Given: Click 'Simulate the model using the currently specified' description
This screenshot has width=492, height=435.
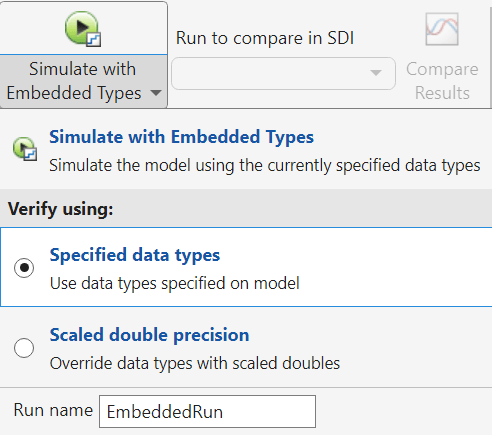Looking at the screenshot, I should coord(265,165).
